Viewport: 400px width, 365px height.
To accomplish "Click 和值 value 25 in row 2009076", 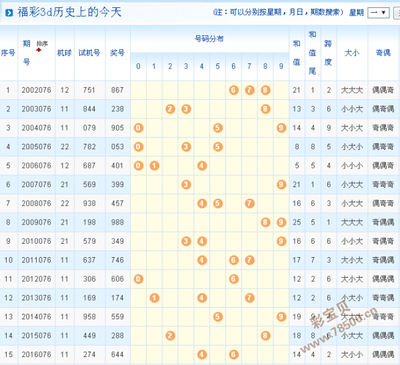I will [297, 222].
